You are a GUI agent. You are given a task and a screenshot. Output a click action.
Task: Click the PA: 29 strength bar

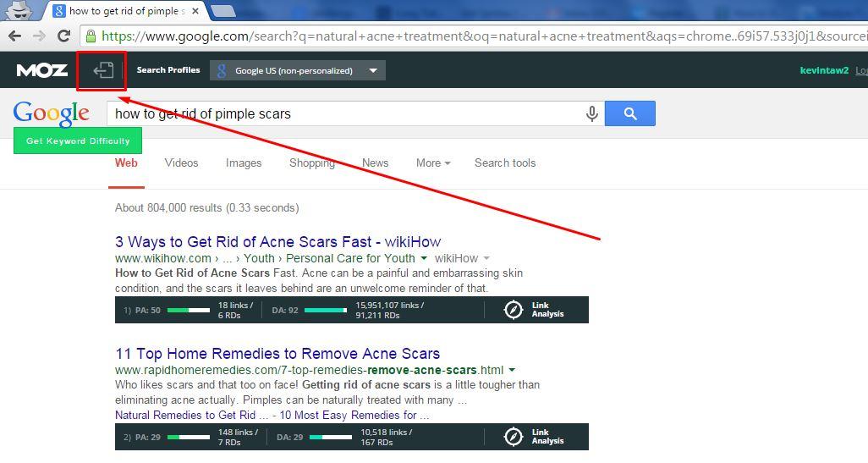(x=188, y=437)
